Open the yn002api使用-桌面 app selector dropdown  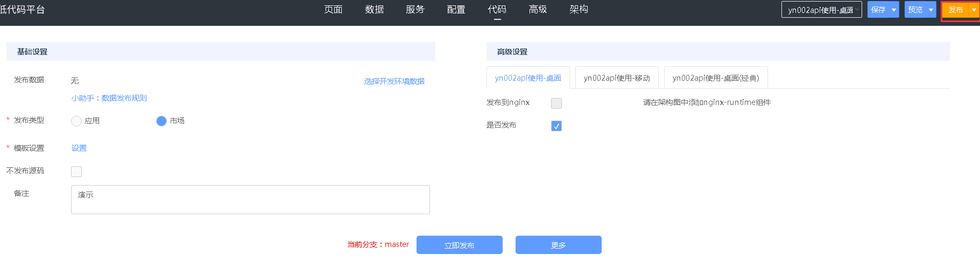821,10
